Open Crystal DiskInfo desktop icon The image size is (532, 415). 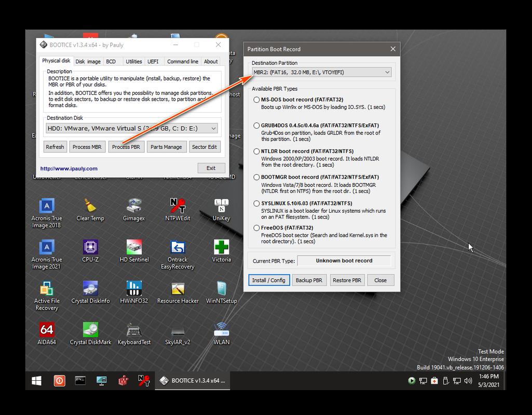pos(90,292)
